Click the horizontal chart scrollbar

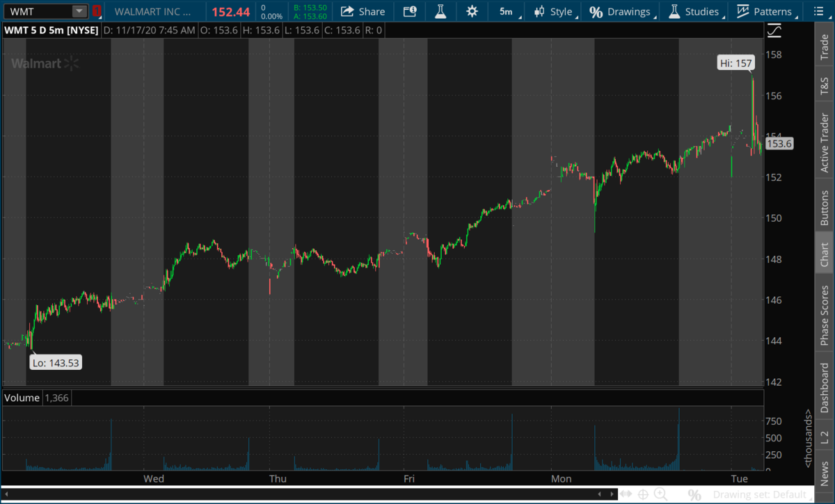pos(310,495)
